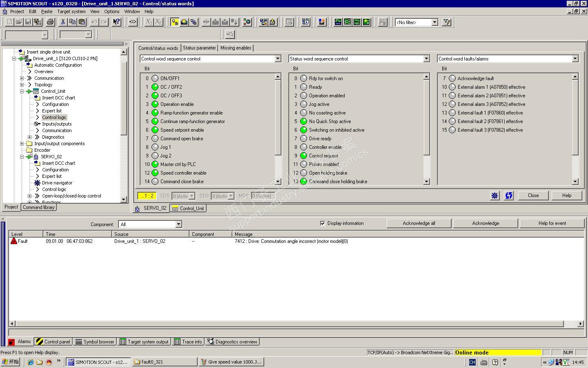Click the Undo arrow toolbar icon

click(95, 22)
